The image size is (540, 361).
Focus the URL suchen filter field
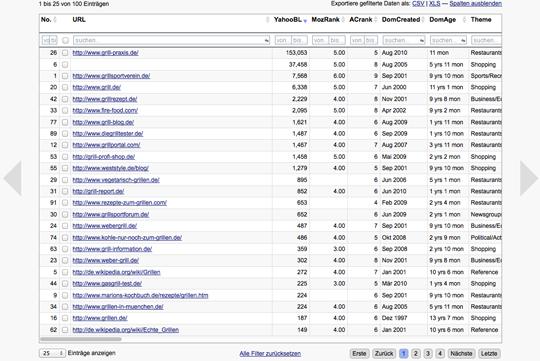(172, 41)
